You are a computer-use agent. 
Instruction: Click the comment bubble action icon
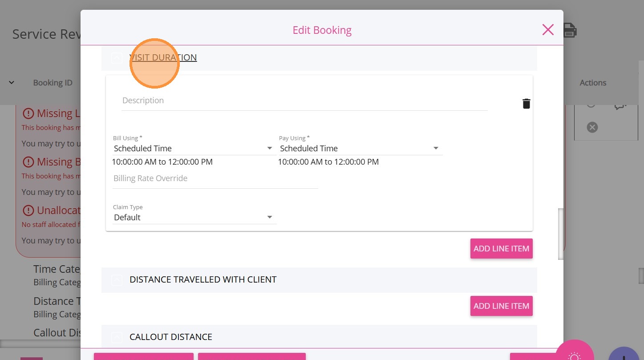(620, 106)
